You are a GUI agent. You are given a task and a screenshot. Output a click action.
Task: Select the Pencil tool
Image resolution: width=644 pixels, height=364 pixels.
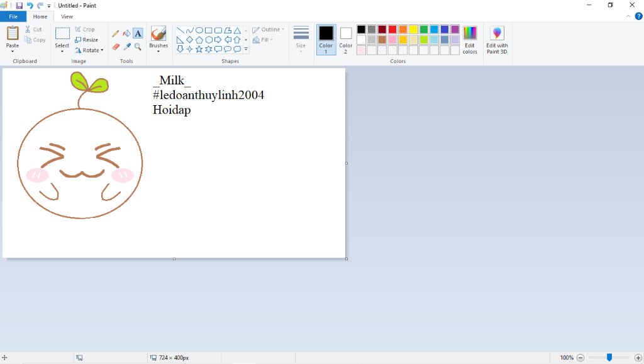pyautogui.click(x=116, y=34)
